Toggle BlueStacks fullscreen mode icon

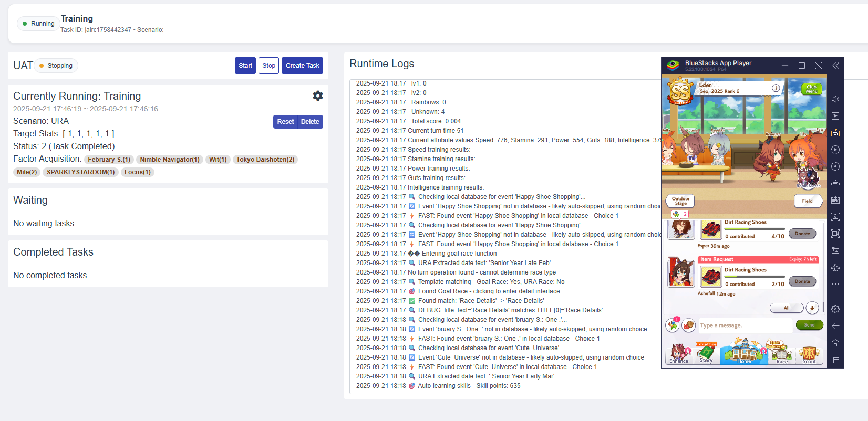pyautogui.click(x=835, y=82)
